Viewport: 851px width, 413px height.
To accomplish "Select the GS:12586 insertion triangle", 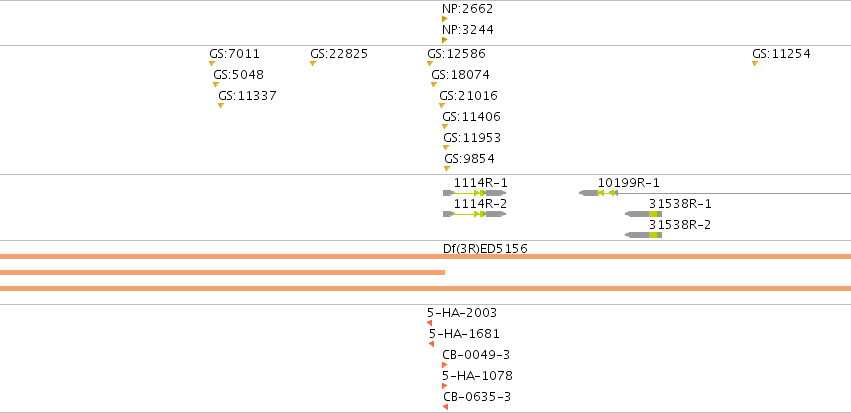I will coord(430,63).
